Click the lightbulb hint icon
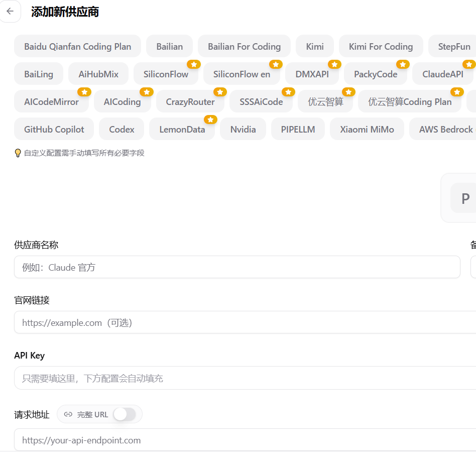The height and width of the screenshot is (469, 476). click(18, 153)
